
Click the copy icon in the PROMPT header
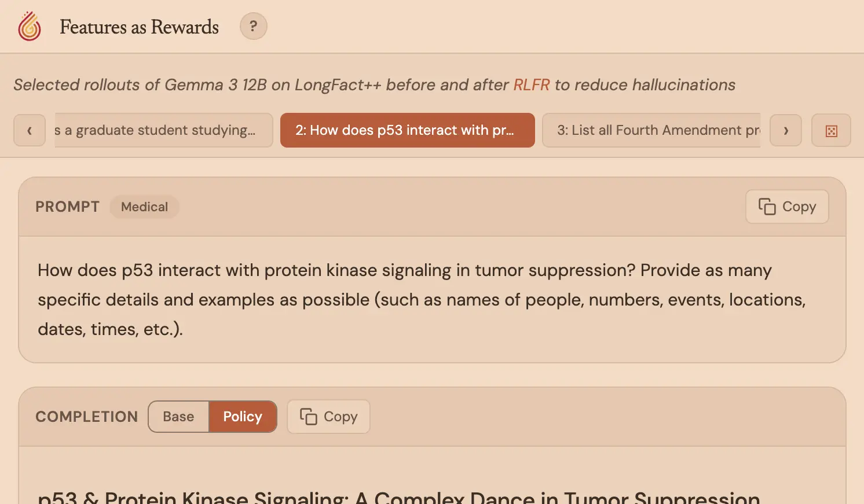[x=766, y=207]
